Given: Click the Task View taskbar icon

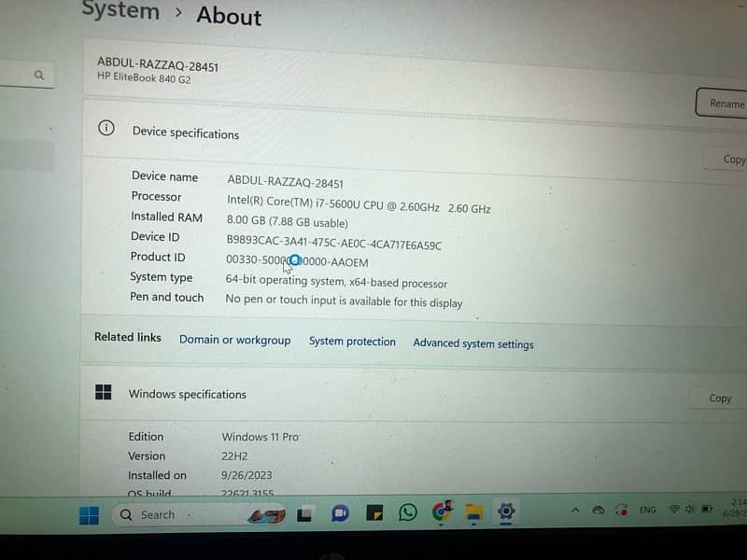Looking at the screenshot, I should point(304,514).
